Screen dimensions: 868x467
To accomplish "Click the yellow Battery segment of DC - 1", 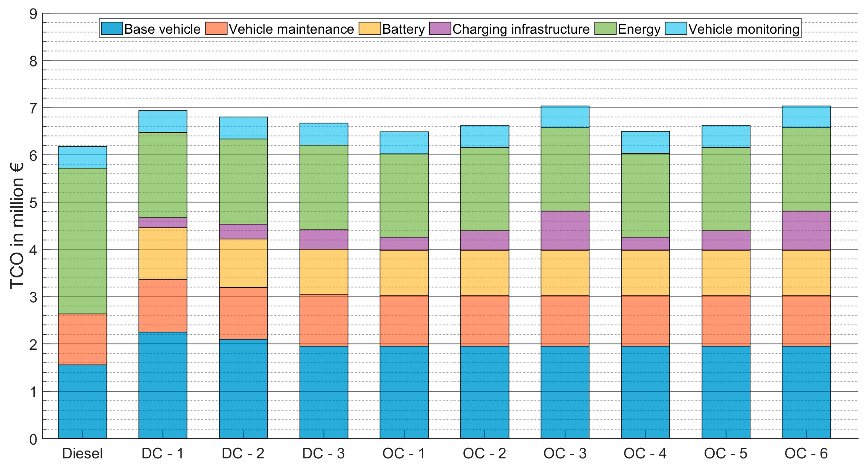I will pyautogui.click(x=163, y=253).
